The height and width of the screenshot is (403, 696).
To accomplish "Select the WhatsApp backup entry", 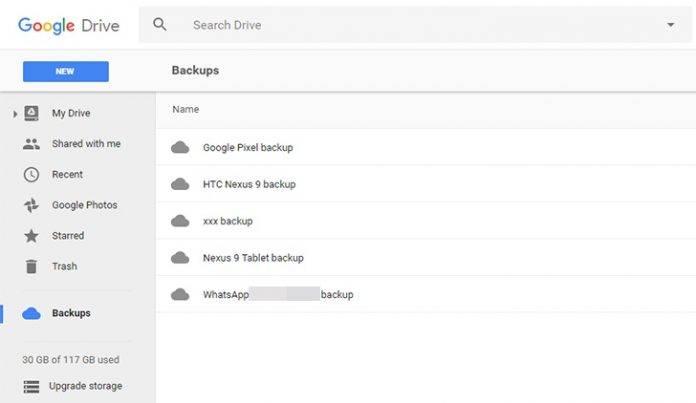I will (426, 294).
